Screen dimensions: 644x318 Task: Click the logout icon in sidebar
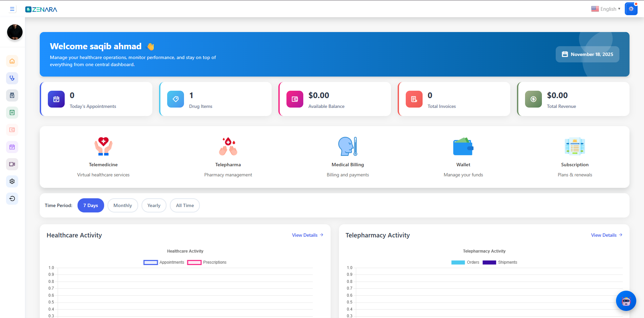pyautogui.click(x=12, y=199)
